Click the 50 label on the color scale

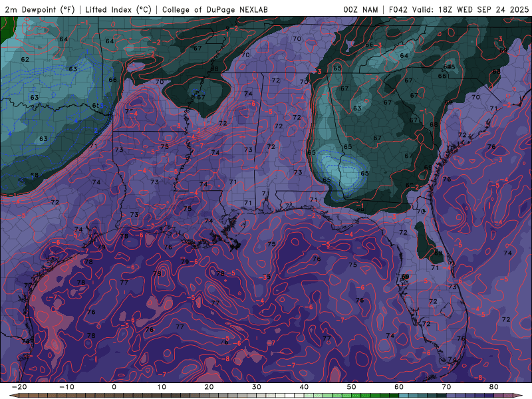click(352, 387)
